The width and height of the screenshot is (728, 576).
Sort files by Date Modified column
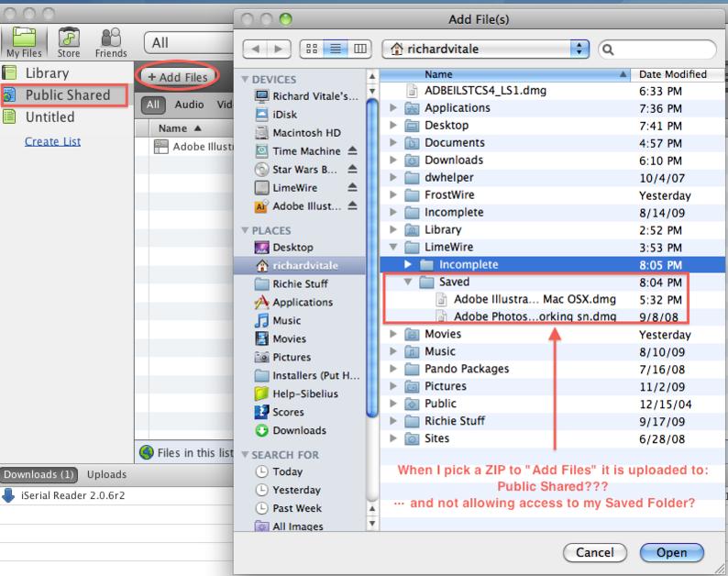click(672, 74)
